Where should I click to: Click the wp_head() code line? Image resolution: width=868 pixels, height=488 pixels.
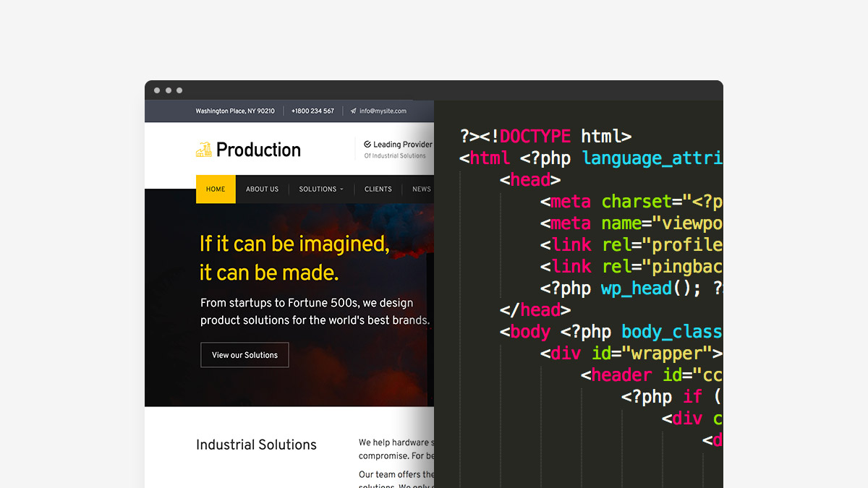click(x=631, y=288)
